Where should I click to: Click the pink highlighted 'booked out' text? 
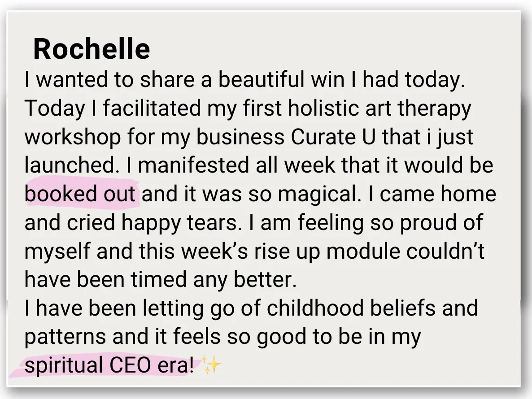(x=80, y=194)
